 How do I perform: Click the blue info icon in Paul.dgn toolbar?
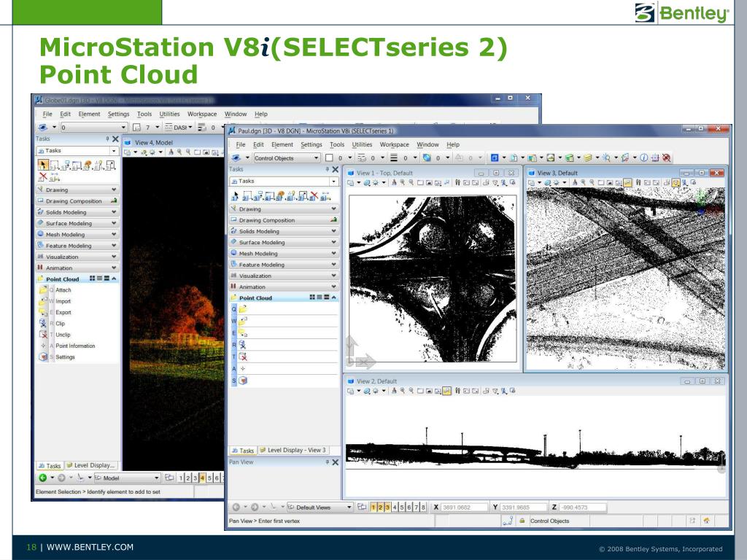(x=643, y=157)
